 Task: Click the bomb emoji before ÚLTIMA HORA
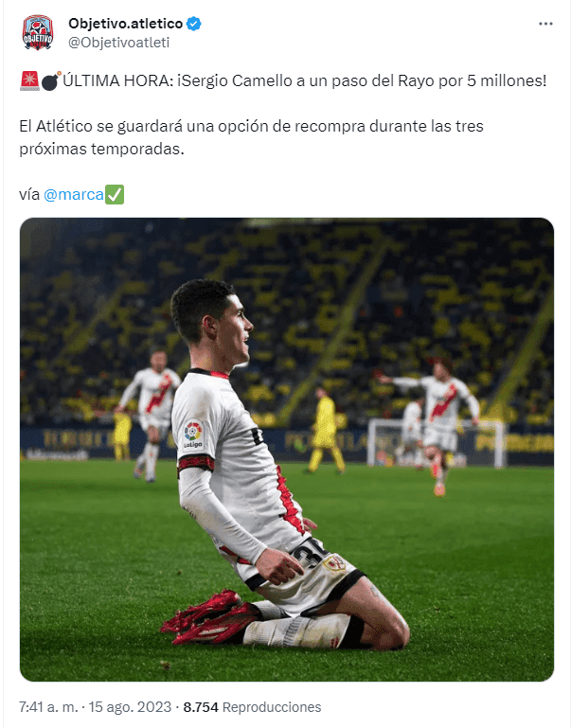(x=51, y=80)
